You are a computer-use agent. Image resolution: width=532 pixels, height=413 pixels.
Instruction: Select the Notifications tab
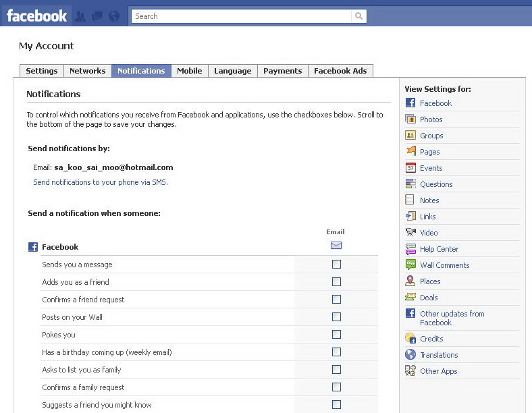click(141, 71)
